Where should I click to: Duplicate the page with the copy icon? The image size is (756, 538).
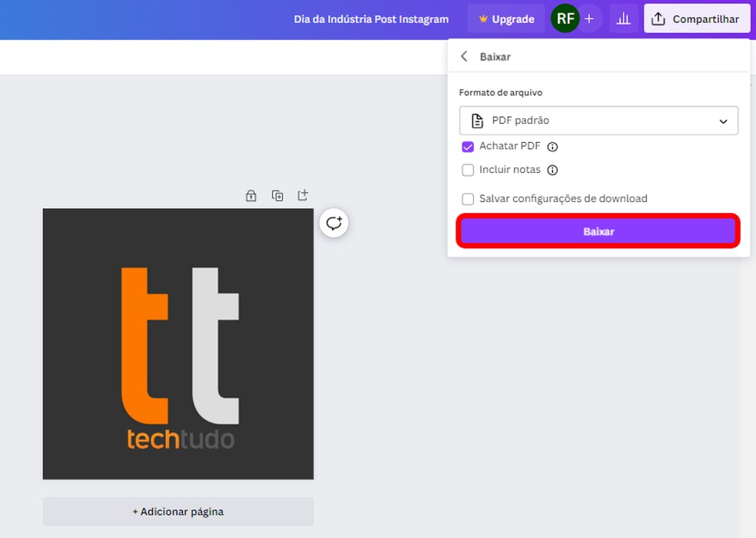click(x=277, y=195)
